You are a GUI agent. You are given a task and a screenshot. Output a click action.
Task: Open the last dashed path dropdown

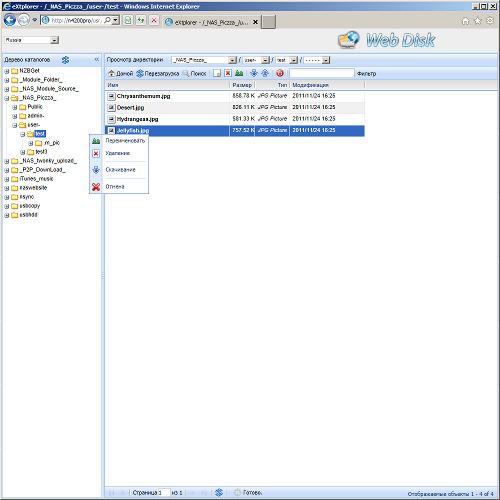[326, 60]
